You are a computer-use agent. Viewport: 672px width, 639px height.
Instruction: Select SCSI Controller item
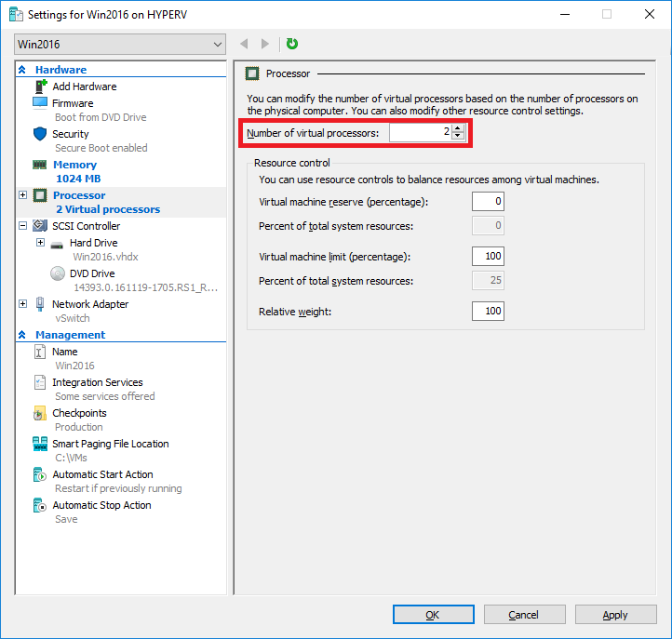[87, 226]
